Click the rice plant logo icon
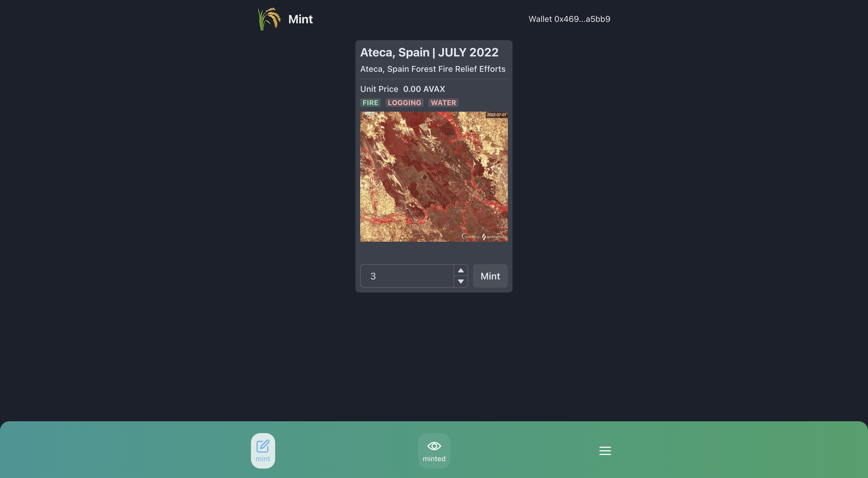Viewport: 868px width, 478px height. pos(269,19)
